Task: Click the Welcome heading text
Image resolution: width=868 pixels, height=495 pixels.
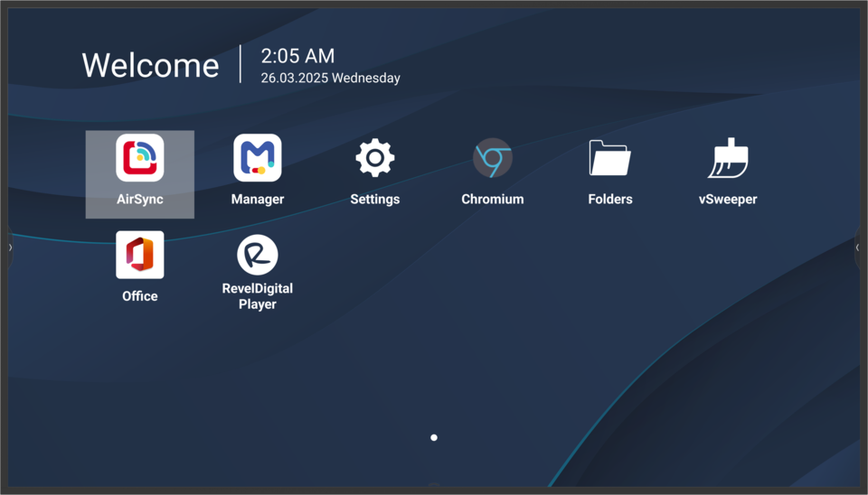Action: (150, 65)
